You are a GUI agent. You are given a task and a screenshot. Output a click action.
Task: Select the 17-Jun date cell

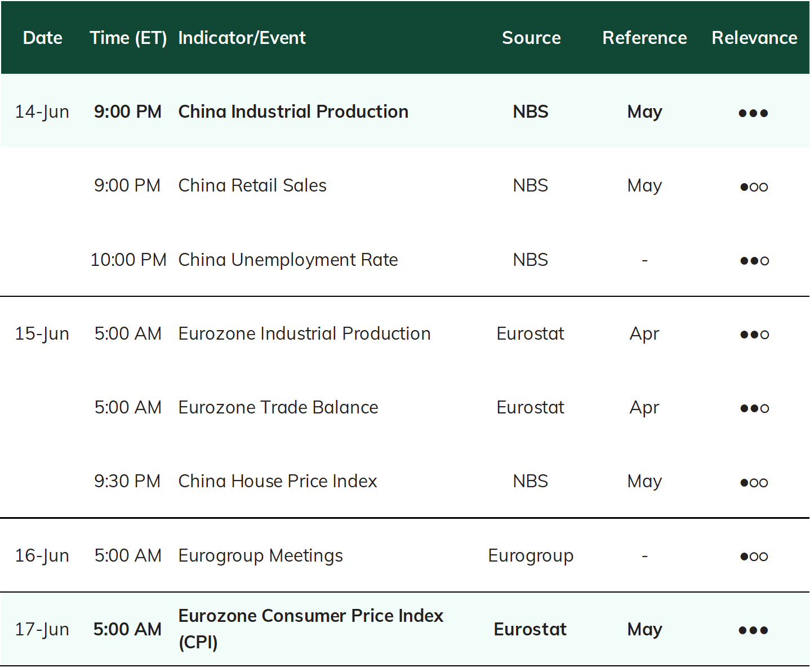pyautogui.click(x=42, y=629)
